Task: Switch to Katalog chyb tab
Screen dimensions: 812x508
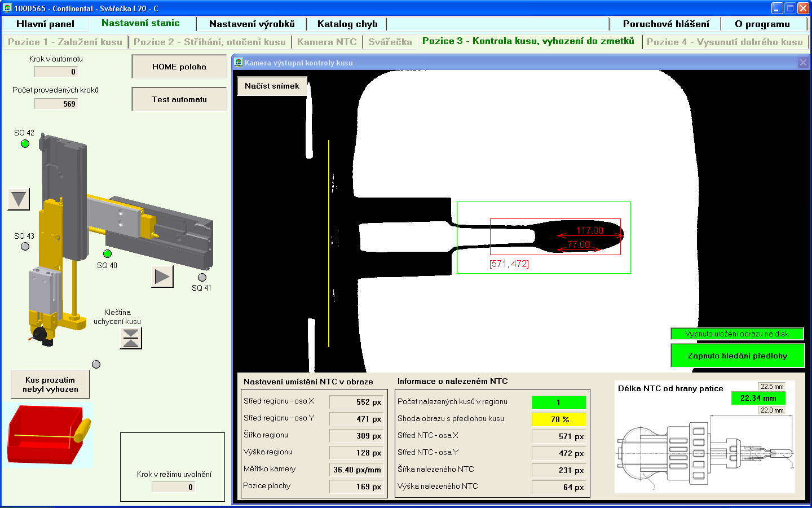Action: coord(347,24)
